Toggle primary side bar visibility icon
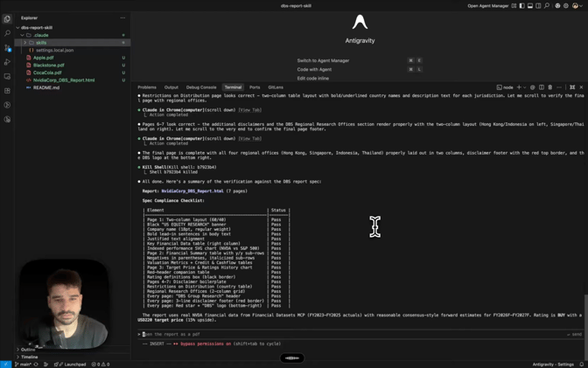588x368 pixels. [x=522, y=5]
